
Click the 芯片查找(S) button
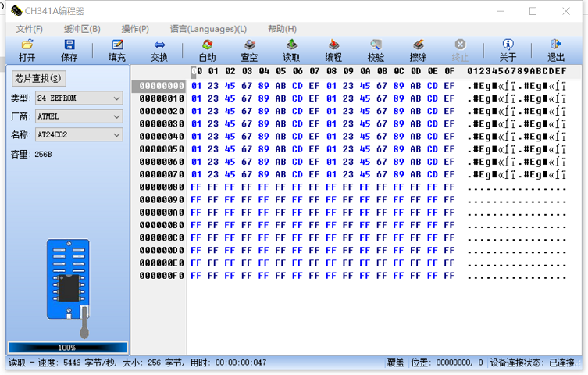click(x=38, y=78)
